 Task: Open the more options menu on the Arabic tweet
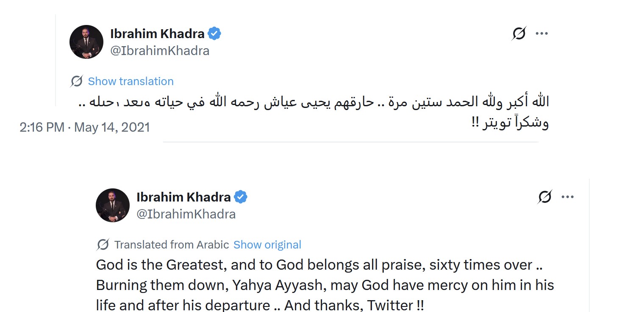click(x=542, y=33)
